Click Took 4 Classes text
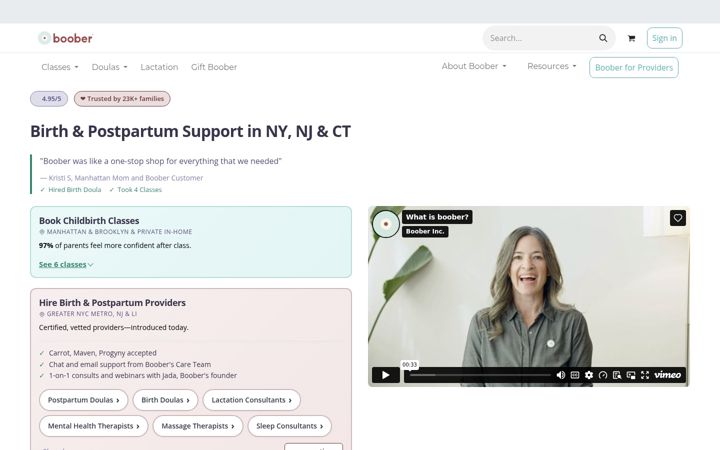This screenshot has width=720, height=450. [140, 190]
